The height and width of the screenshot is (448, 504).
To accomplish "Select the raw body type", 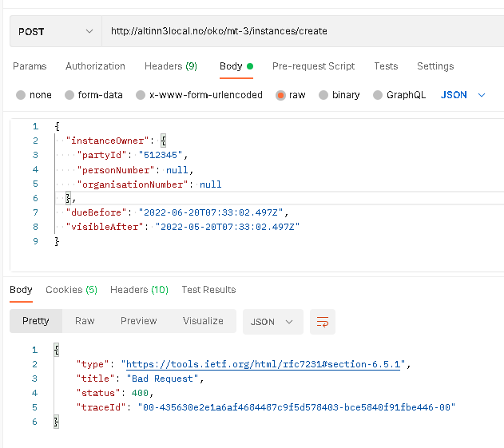I will pos(290,95).
